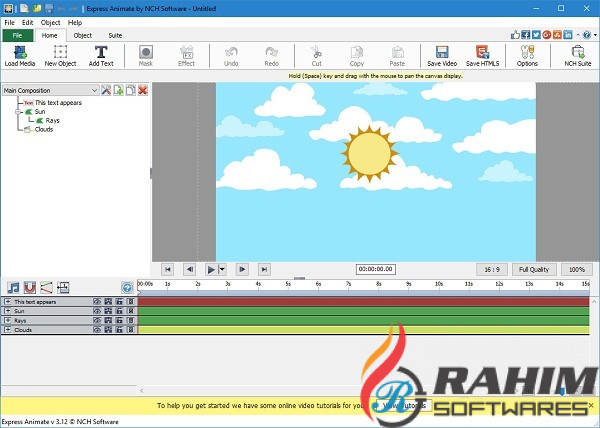Click the 16 : 9 aspect ratio button

[491, 269]
